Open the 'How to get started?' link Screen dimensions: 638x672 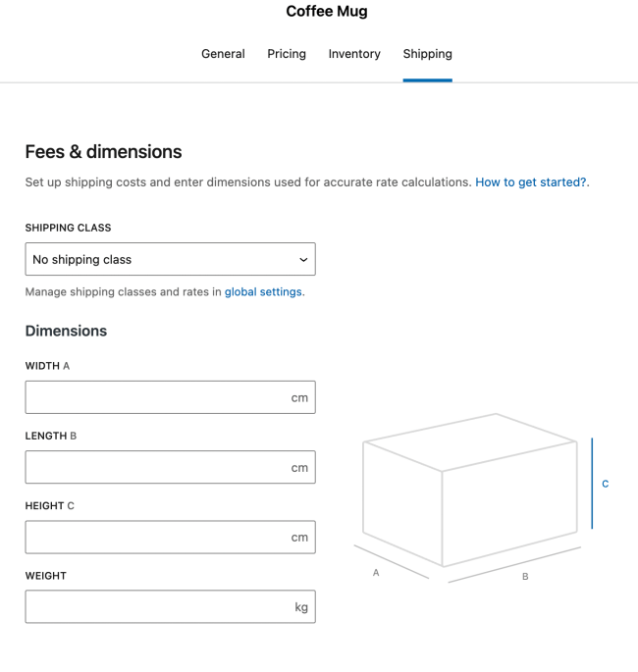point(530,182)
